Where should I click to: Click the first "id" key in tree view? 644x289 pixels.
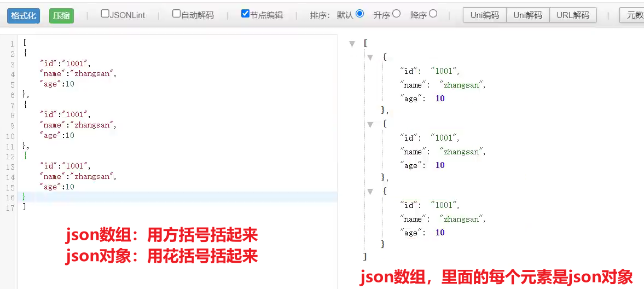(409, 71)
